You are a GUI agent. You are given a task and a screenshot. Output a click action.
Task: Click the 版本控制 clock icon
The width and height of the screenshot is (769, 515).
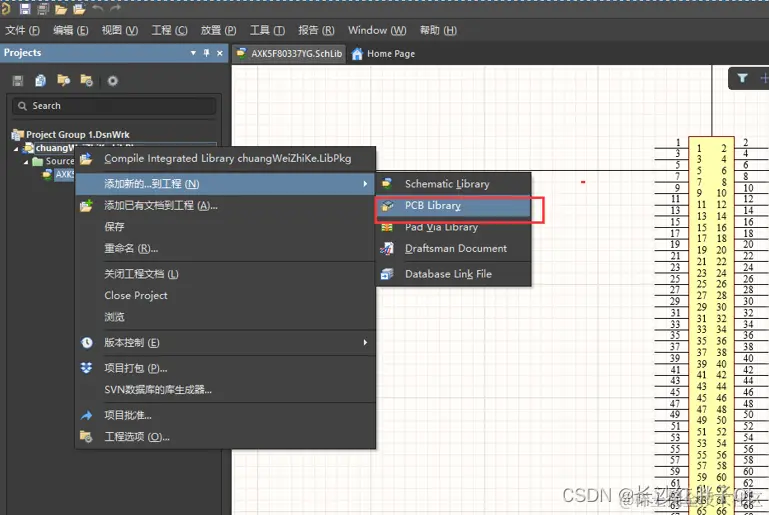[87, 342]
